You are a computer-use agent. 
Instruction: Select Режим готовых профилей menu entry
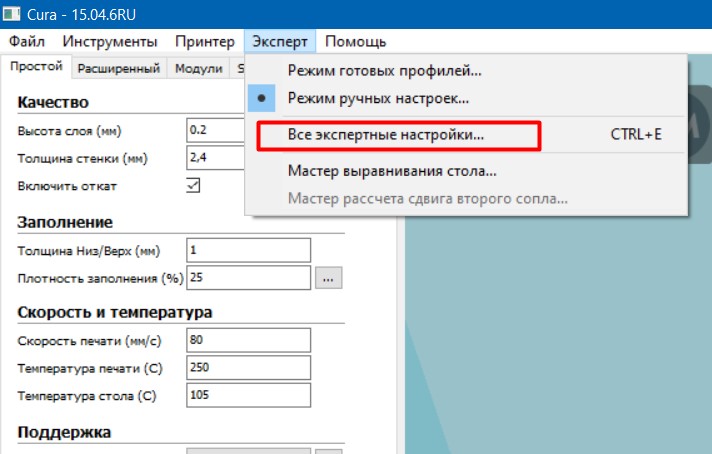point(466,71)
